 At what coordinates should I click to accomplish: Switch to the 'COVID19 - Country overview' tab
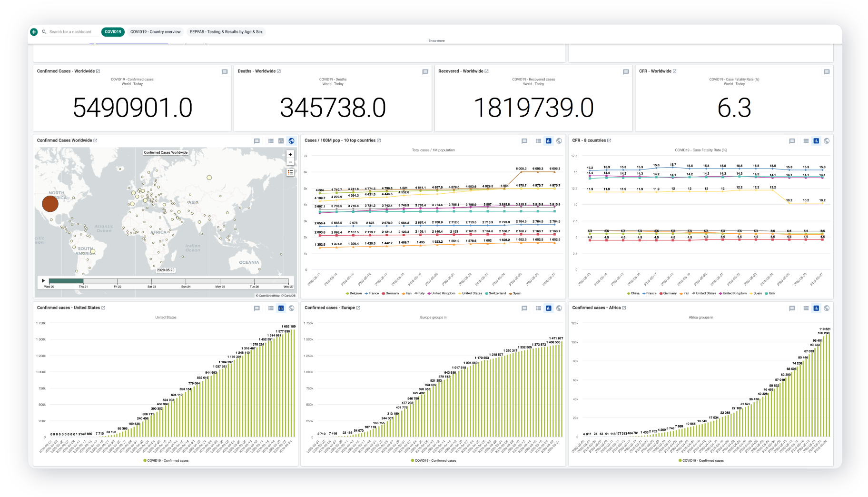pyautogui.click(x=156, y=31)
